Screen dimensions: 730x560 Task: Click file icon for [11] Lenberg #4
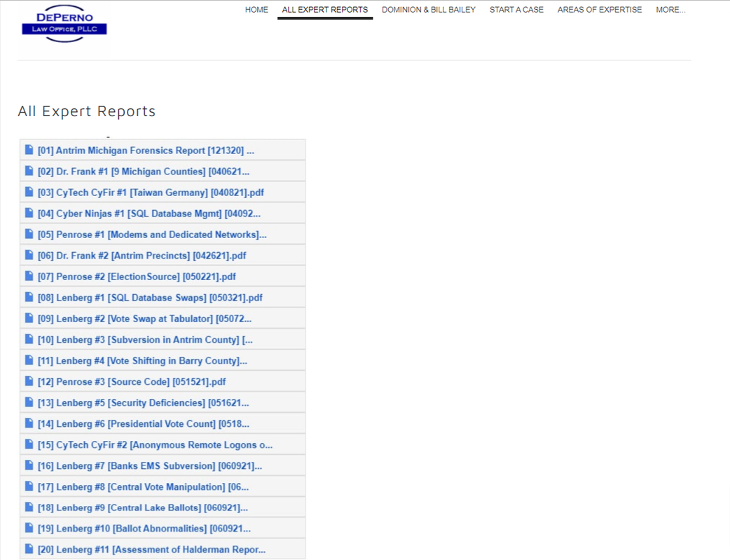(x=29, y=360)
